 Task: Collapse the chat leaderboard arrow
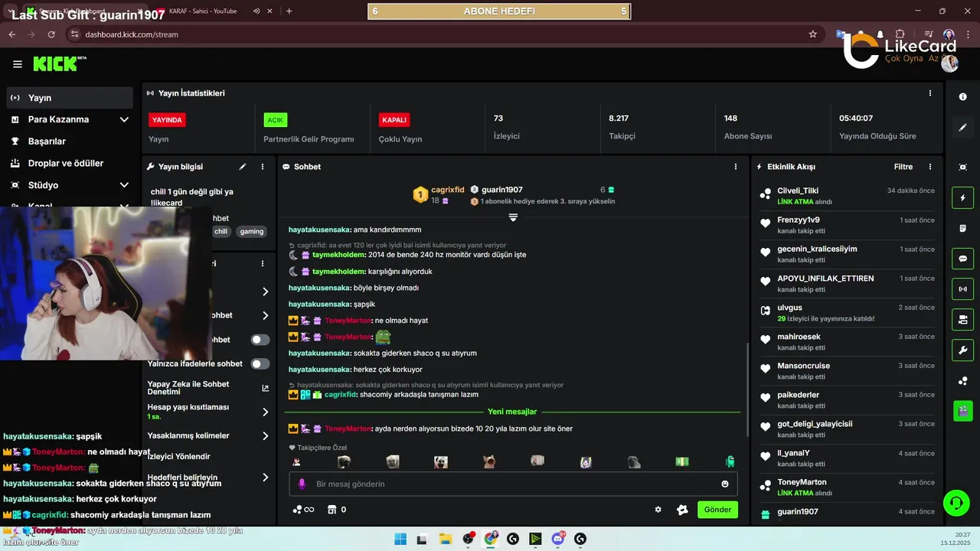(x=513, y=218)
